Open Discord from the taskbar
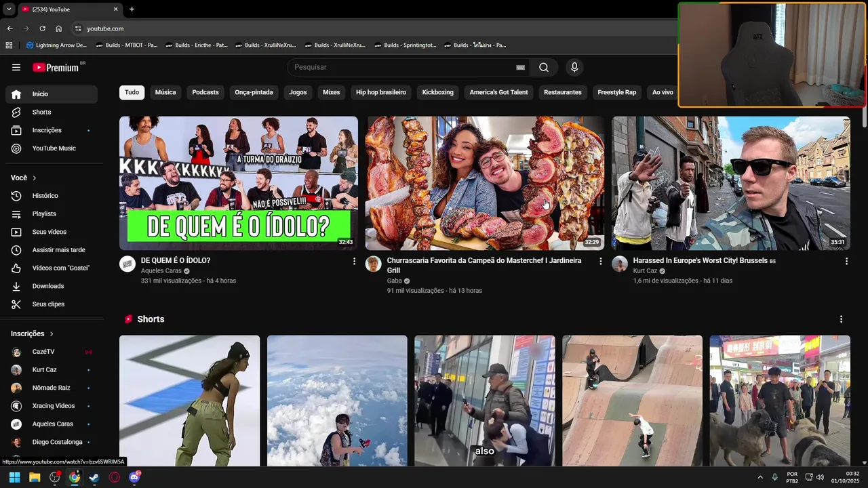The width and height of the screenshot is (868, 488). pos(134,477)
